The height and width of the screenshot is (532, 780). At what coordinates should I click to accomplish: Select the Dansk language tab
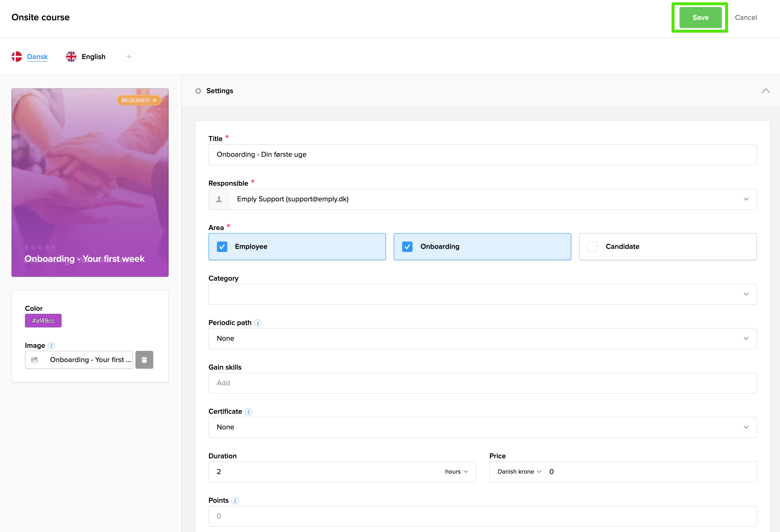click(37, 57)
